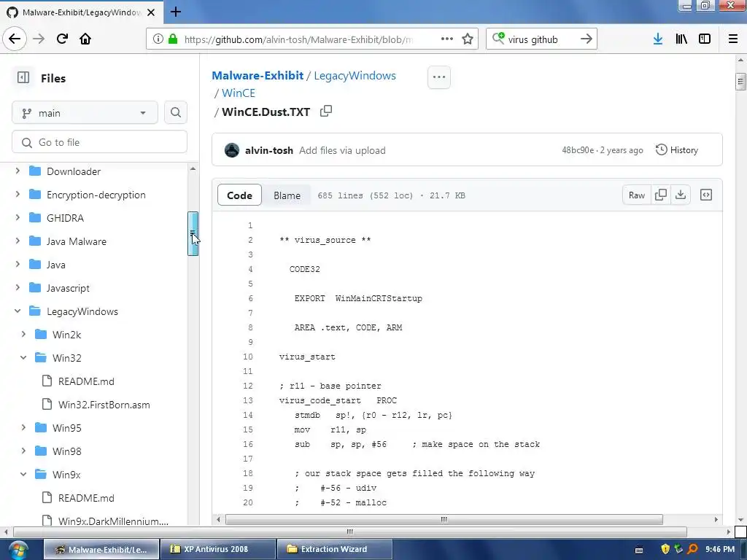Image resolution: width=747 pixels, height=560 pixels.
Task: Open the more file actions ellipsis
Action: point(438,77)
